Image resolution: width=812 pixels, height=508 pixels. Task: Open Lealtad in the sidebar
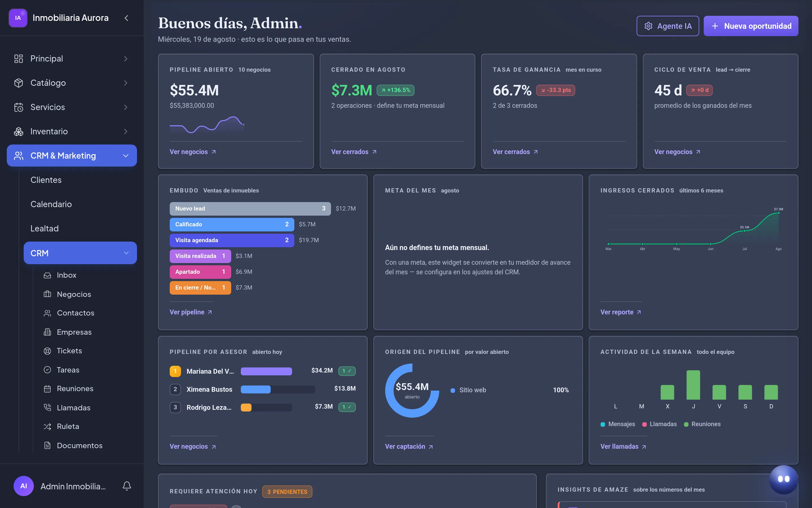pos(45,229)
